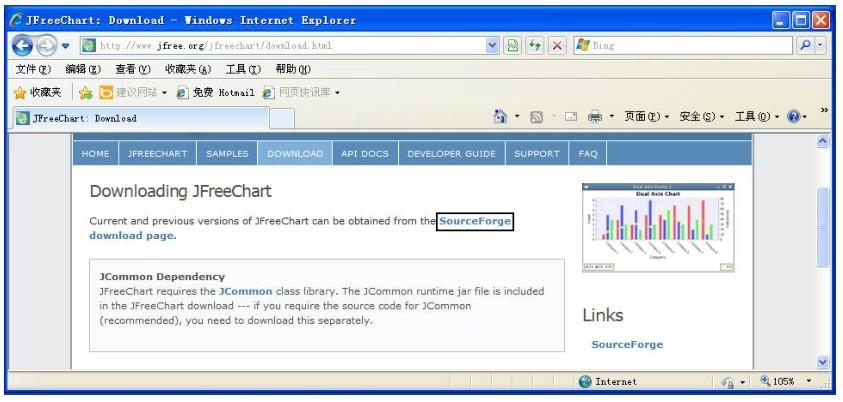Open the security status dropdown arrow
The width and height of the screenshot is (843, 402).
(743, 382)
